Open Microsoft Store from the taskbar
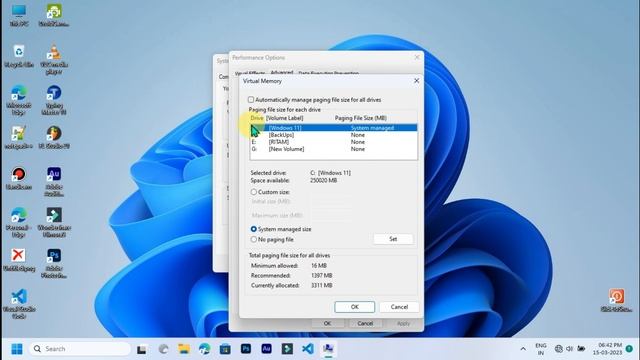Viewport: 640px width, 360px height. (x=225, y=349)
